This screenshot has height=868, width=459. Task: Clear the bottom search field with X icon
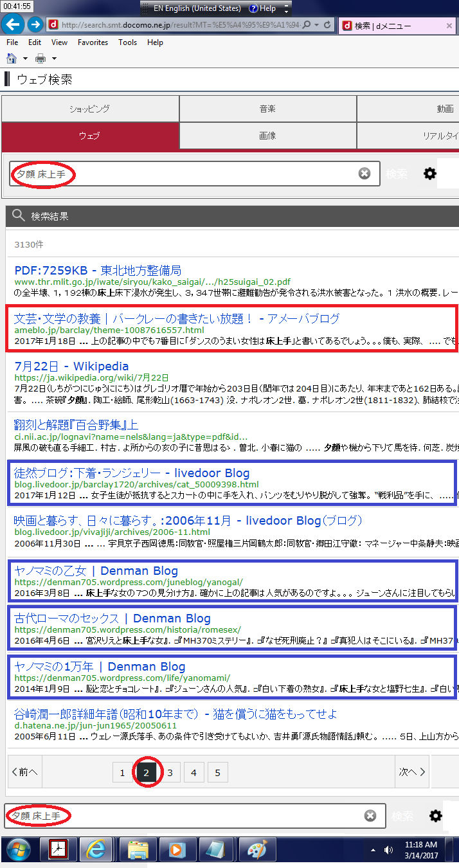(x=370, y=816)
